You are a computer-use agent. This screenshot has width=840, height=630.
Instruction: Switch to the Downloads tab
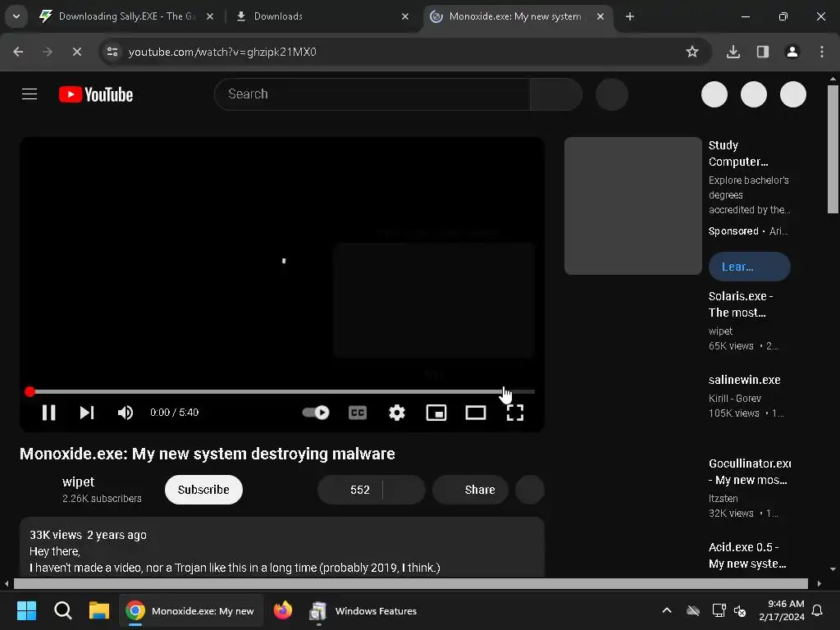pos(322,16)
